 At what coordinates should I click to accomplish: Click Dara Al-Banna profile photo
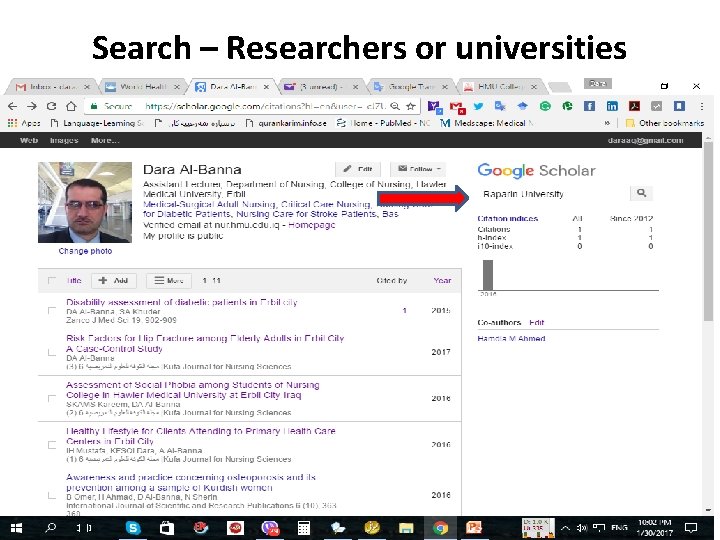coord(85,202)
